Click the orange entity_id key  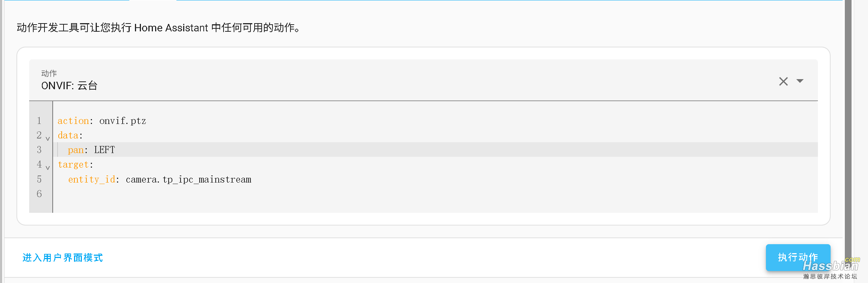[x=92, y=180]
